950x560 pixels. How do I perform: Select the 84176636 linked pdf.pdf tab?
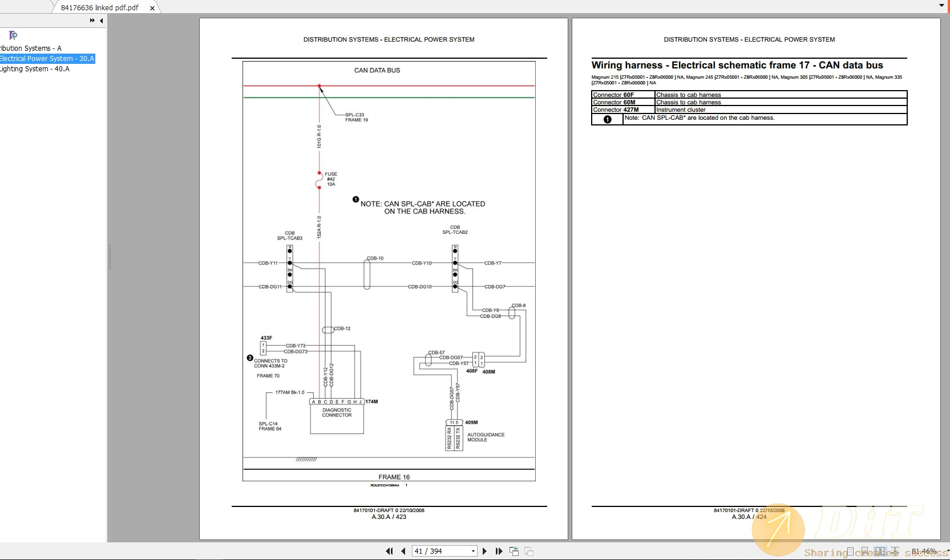[x=99, y=8]
